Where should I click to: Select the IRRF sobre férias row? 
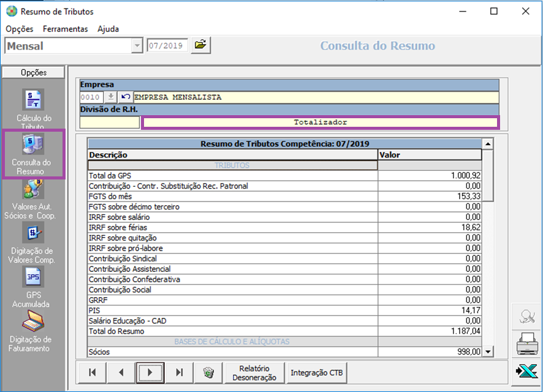(284, 228)
